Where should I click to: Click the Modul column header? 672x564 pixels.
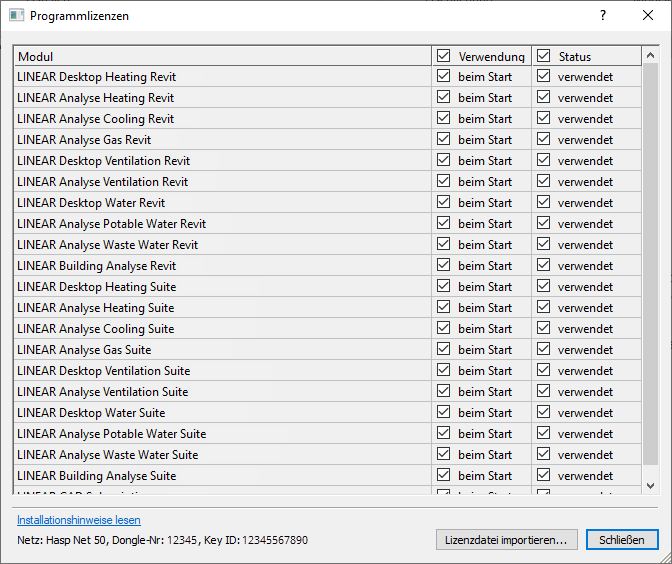pyautogui.click(x=223, y=56)
